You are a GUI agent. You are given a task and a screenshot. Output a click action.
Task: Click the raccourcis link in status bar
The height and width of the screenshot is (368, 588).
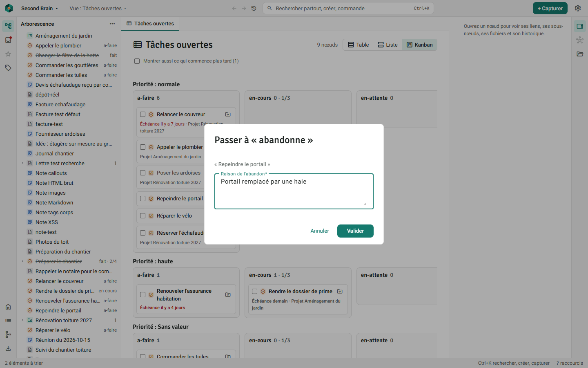[570, 363]
